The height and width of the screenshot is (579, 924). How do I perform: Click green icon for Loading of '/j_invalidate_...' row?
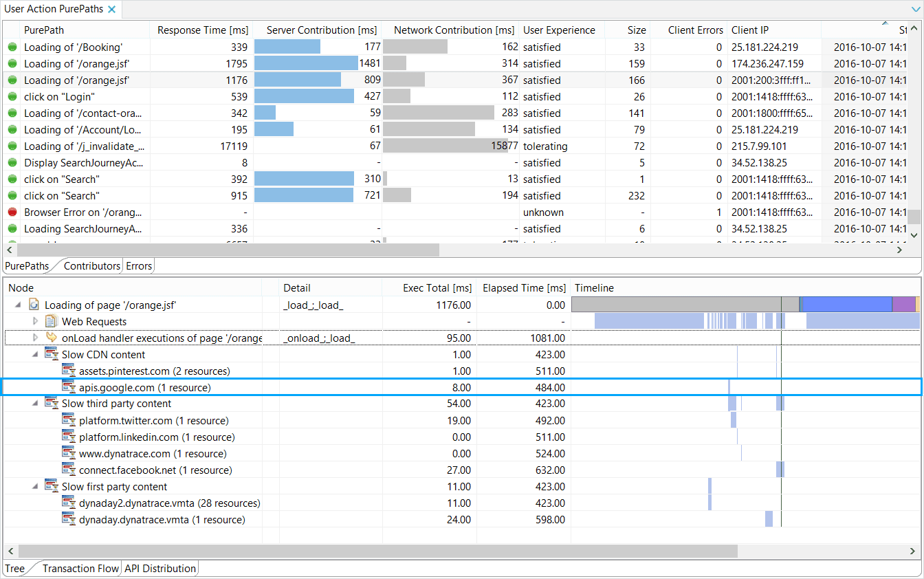click(x=12, y=146)
